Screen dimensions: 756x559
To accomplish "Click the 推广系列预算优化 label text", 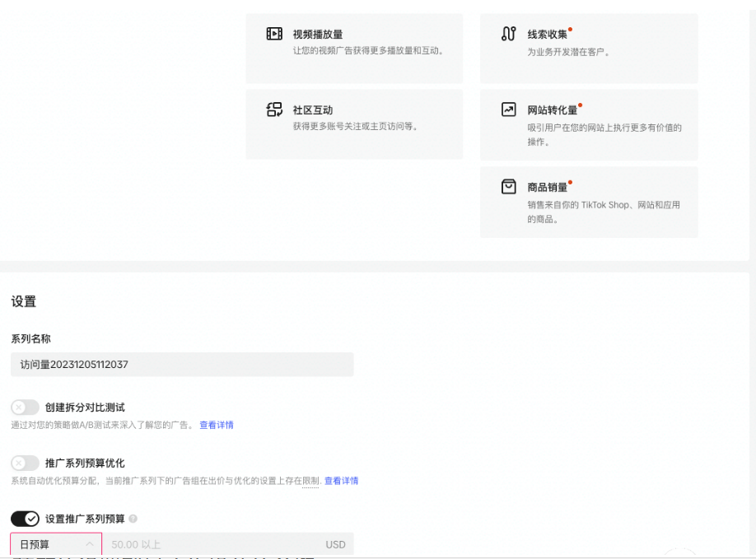I will (85, 464).
